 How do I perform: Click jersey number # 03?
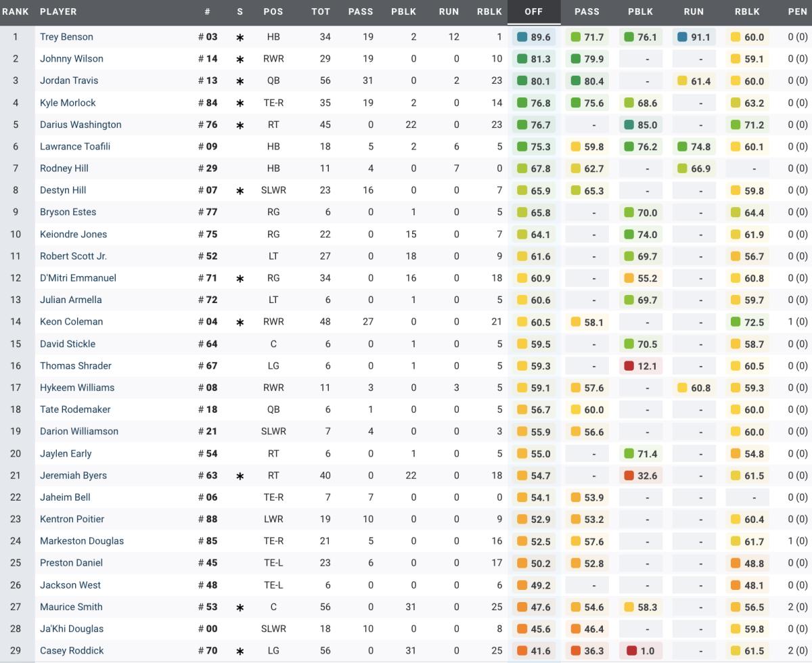click(x=208, y=37)
